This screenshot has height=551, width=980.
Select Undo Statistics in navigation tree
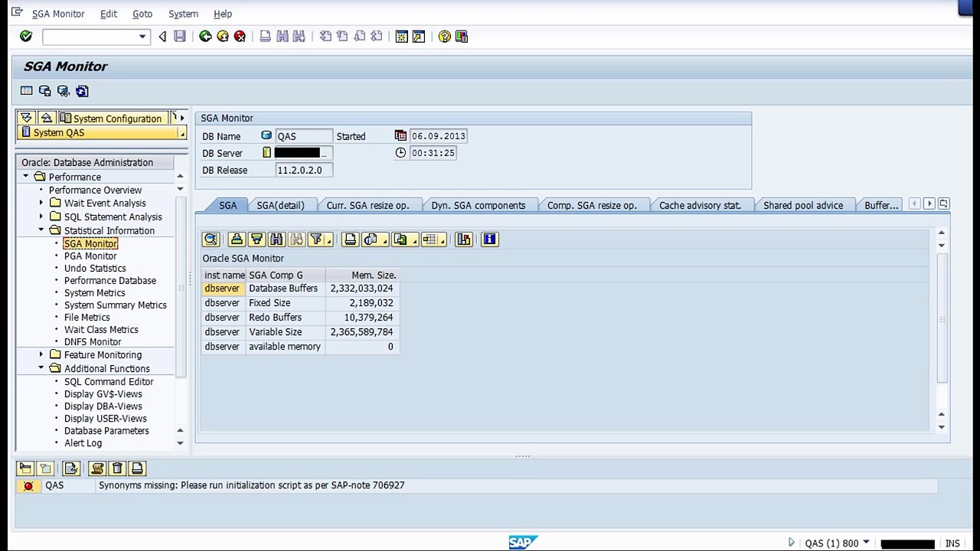(95, 268)
